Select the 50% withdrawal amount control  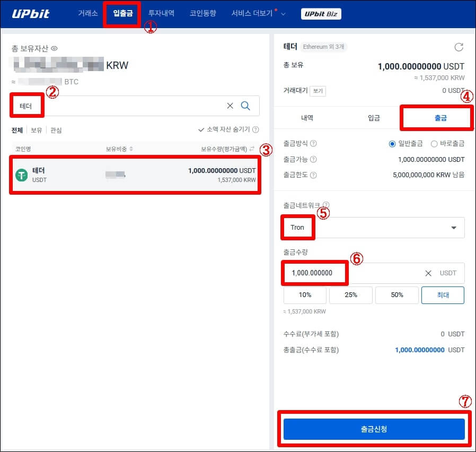(x=396, y=295)
